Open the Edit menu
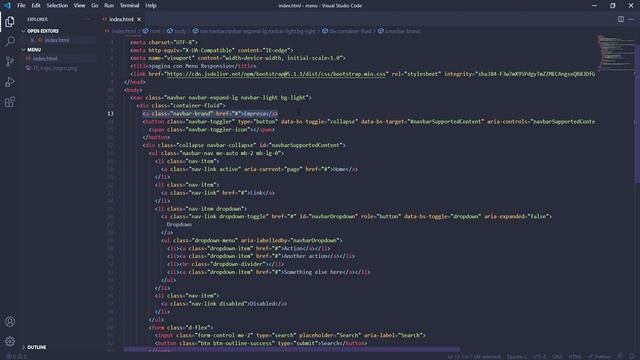This screenshot has height=360, width=640. pos(36,6)
